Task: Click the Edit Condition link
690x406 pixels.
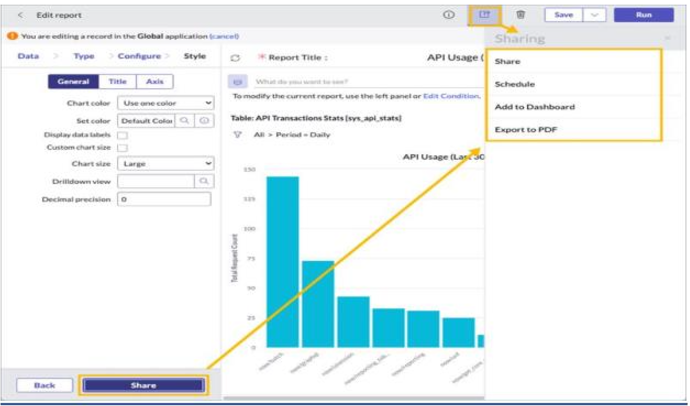Action: 451,96
